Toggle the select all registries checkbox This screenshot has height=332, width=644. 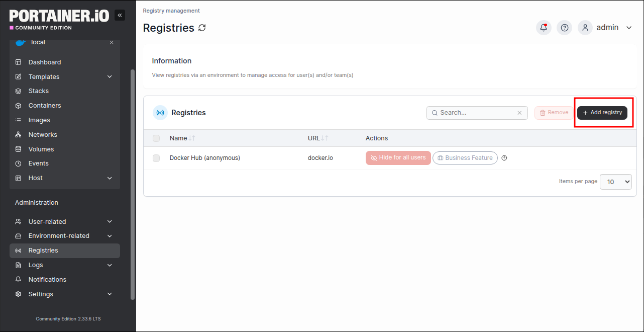coord(156,138)
